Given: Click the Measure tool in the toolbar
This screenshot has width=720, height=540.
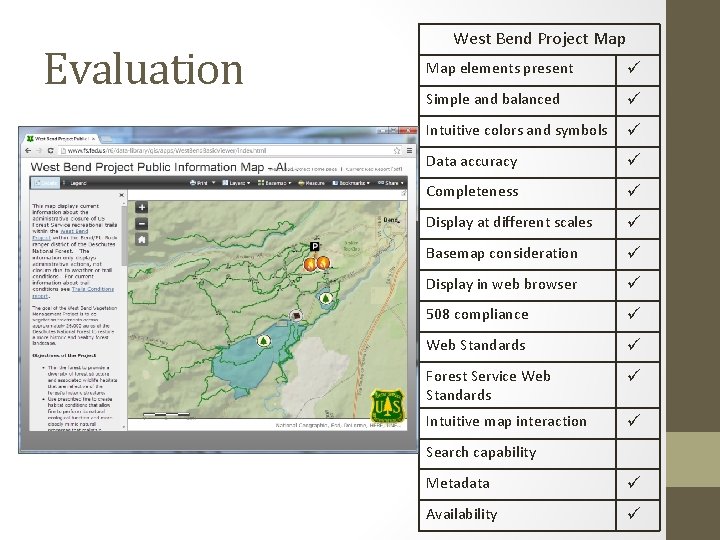Looking at the screenshot, I should click(311, 183).
